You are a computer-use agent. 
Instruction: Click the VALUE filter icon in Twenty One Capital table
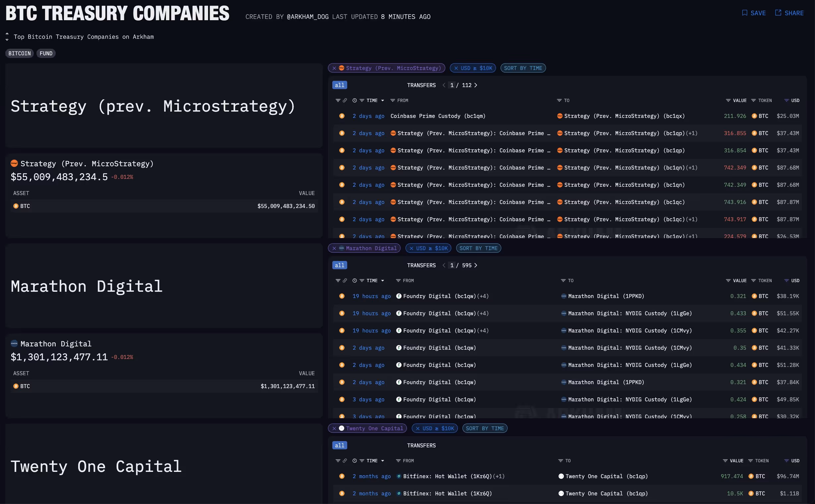(725, 461)
